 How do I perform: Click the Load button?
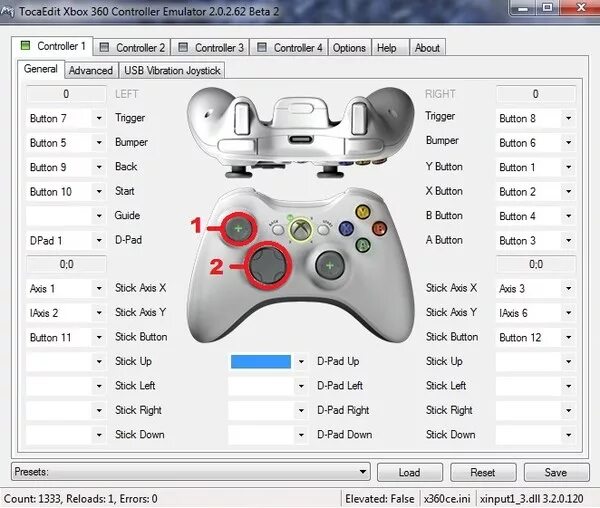tap(410, 472)
